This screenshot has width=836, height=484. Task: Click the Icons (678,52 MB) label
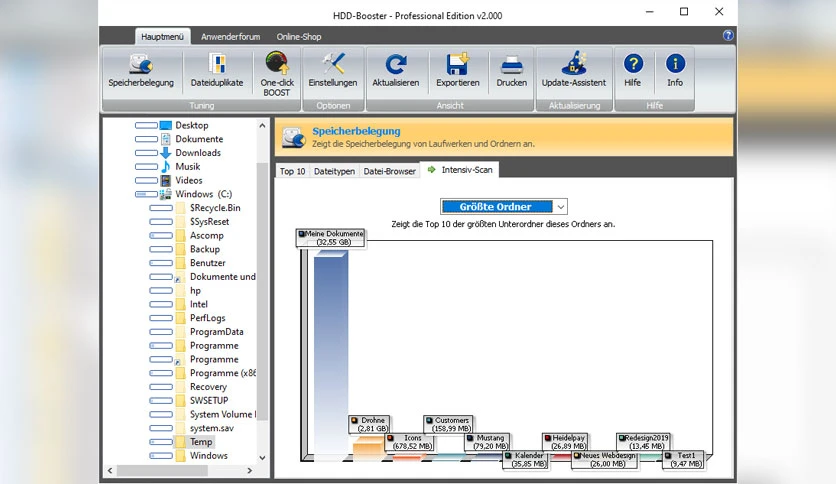pyautogui.click(x=409, y=442)
